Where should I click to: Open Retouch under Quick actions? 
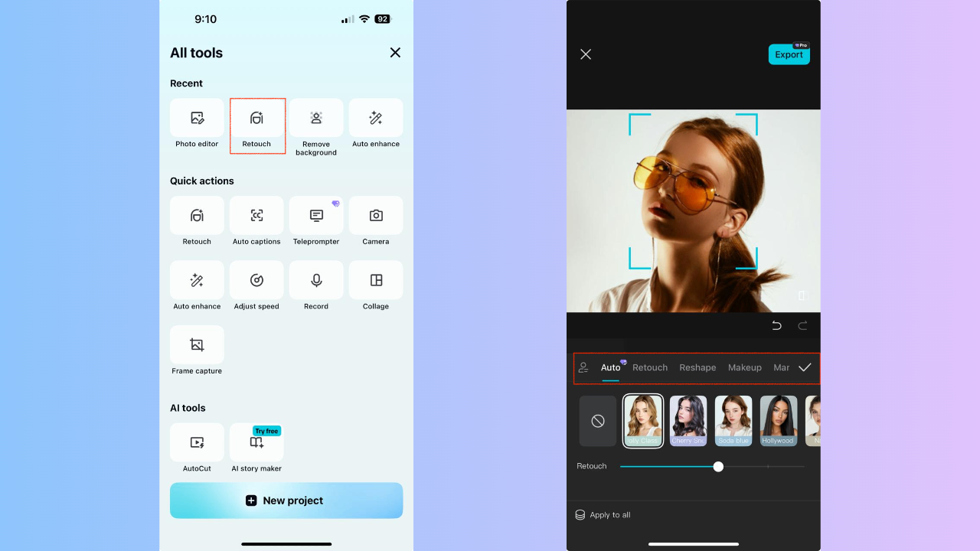(197, 222)
